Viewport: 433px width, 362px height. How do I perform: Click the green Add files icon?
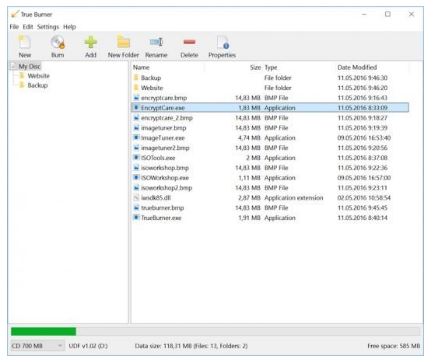coord(90,42)
